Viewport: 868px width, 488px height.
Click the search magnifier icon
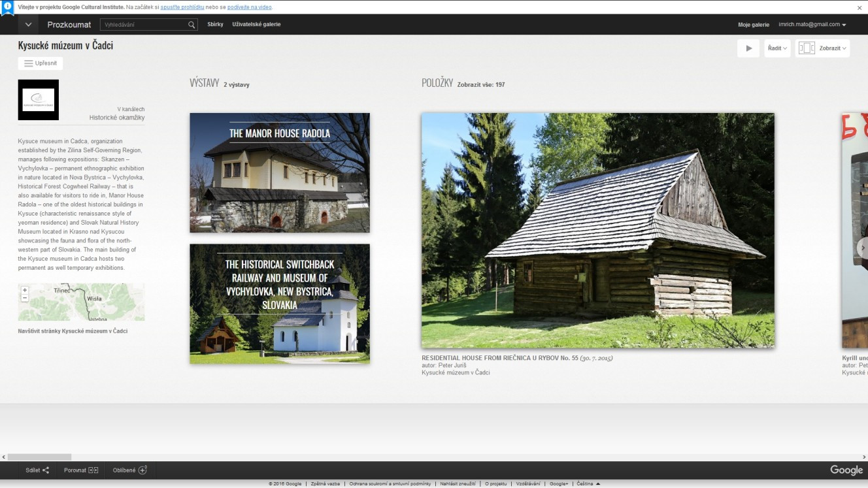click(192, 25)
